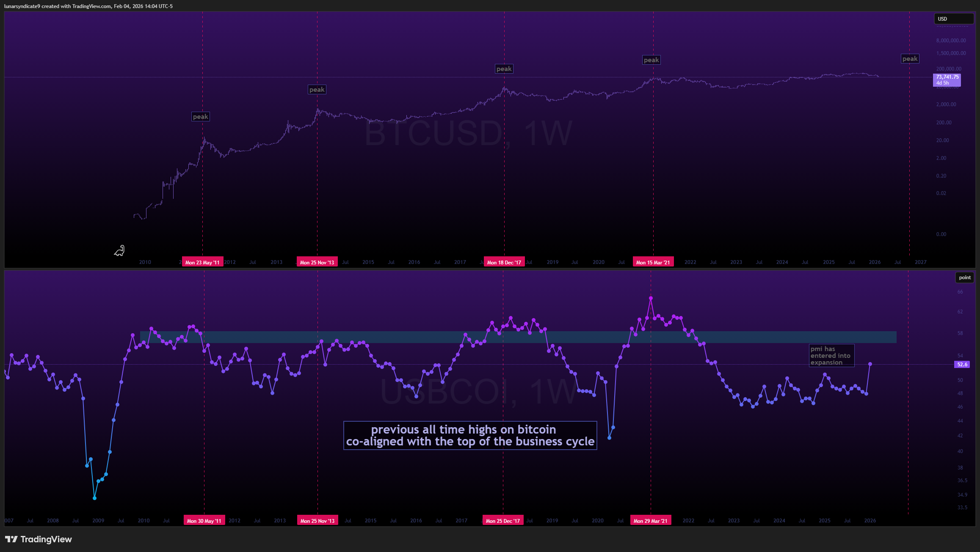
Task: Click Mon 25 Nov '13 marker on USBCOI chart
Action: click(317, 521)
